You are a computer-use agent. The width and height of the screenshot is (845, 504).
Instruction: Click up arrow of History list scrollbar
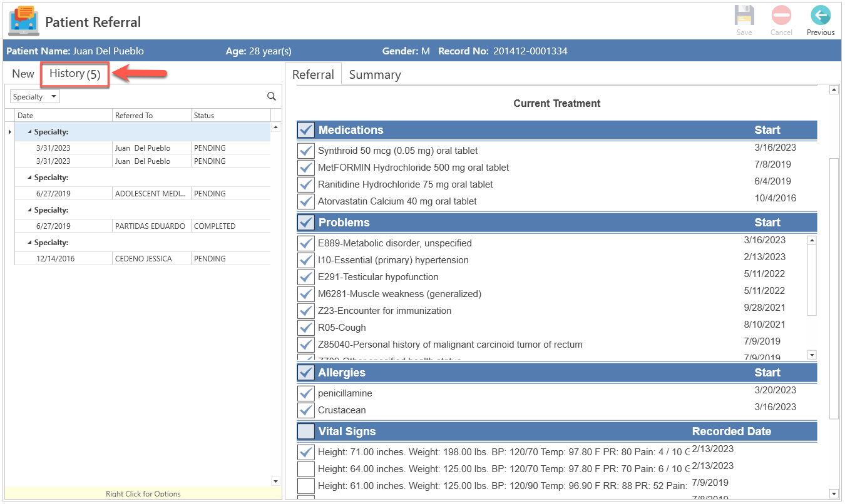coord(275,127)
